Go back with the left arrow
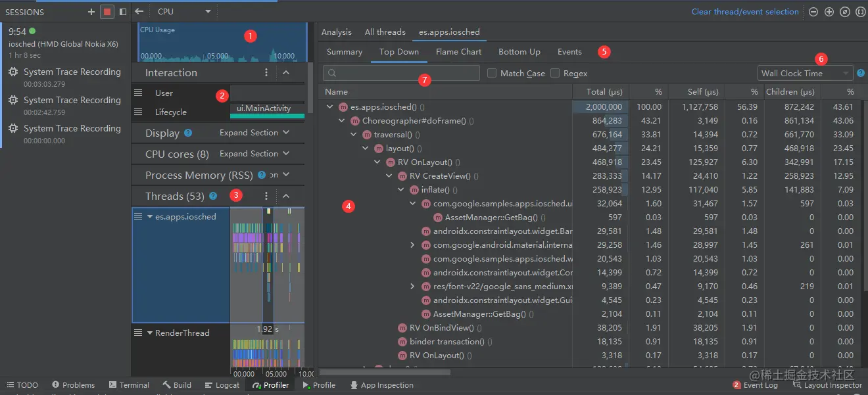 tap(139, 11)
